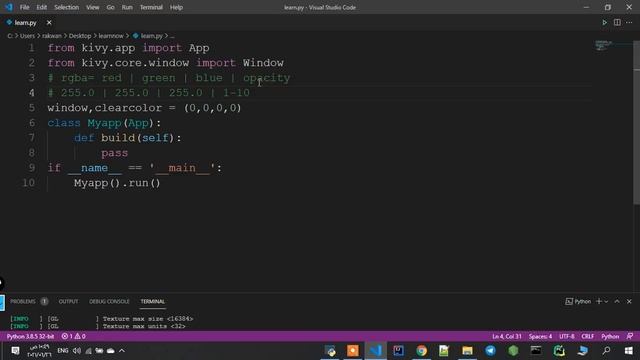The height and width of the screenshot is (360, 640).
Task: Show hidden system tray icons chevron
Action: click(122, 351)
